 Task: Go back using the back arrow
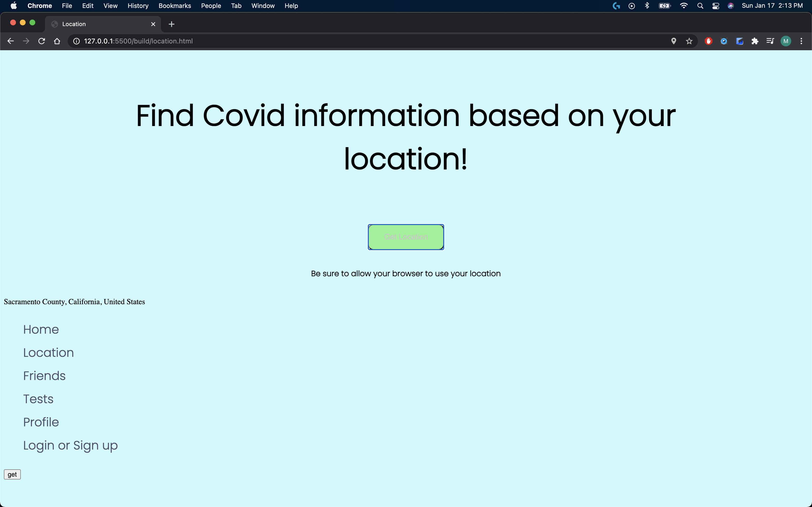[x=10, y=41]
